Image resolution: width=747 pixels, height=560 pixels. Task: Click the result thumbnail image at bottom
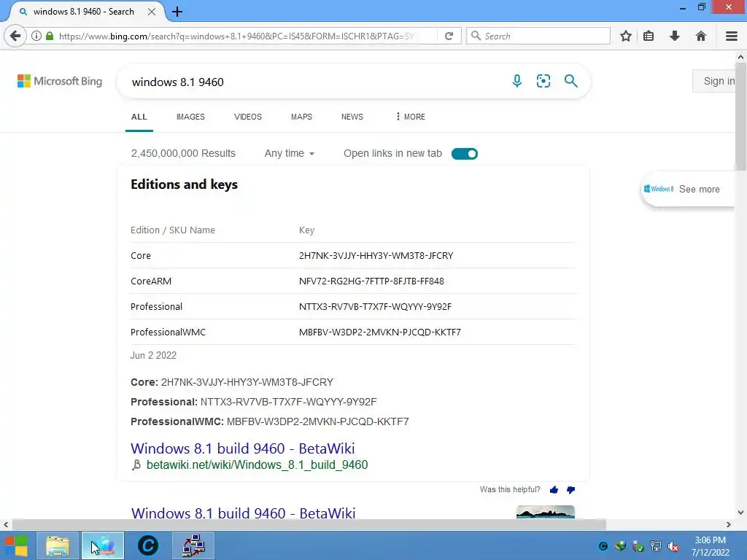point(546,512)
